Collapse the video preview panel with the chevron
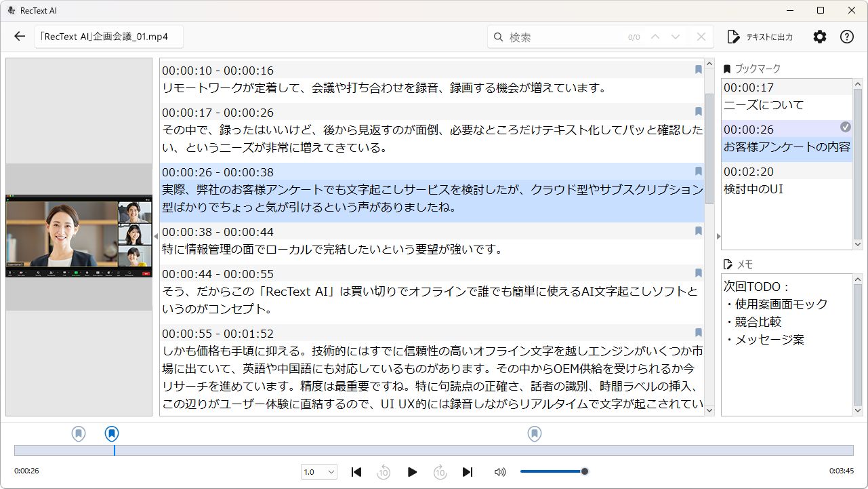This screenshot has width=868, height=489. [157, 237]
